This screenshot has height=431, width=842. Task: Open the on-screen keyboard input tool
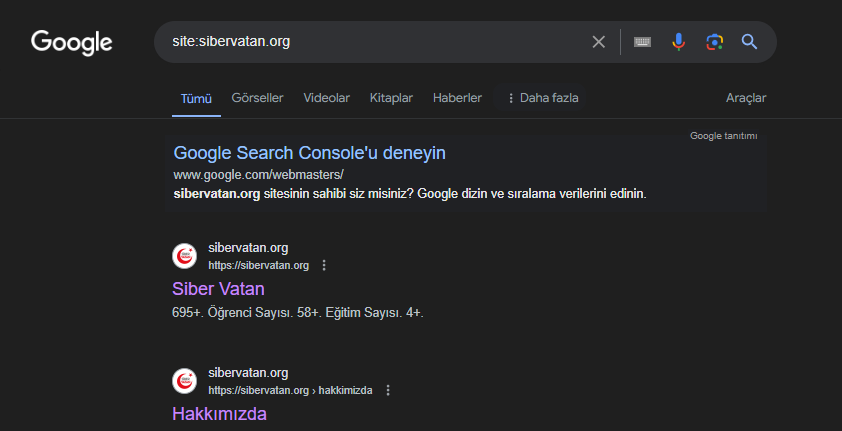click(642, 42)
